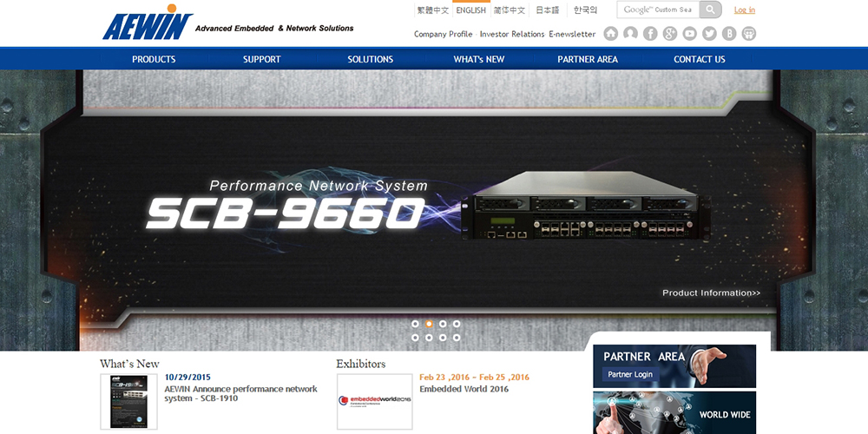Click the Twitter bird icon
The width and height of the screenshot is (868, 434).
709,34
